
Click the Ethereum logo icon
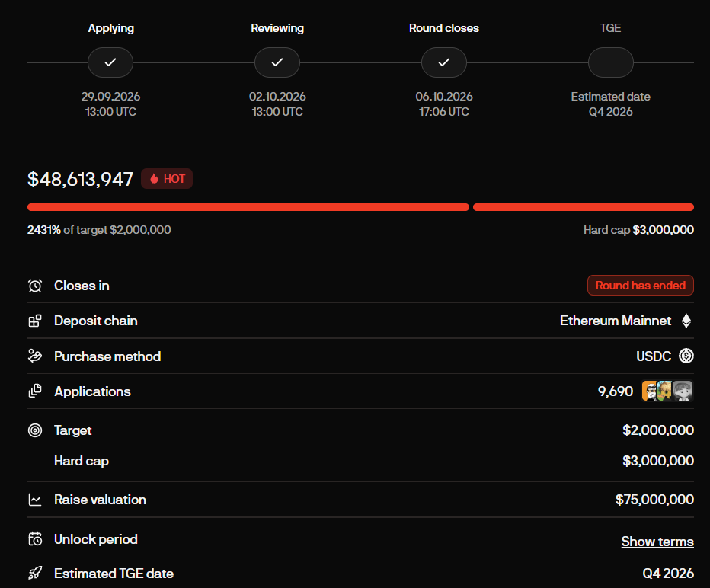coord(686,321)
